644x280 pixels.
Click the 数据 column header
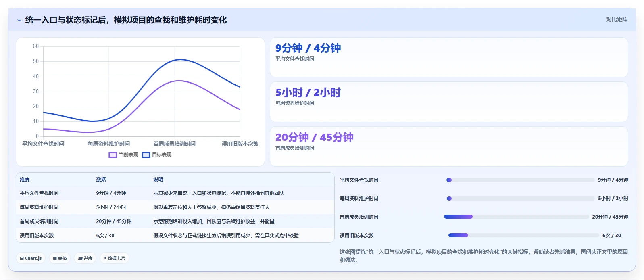point(101,180)
